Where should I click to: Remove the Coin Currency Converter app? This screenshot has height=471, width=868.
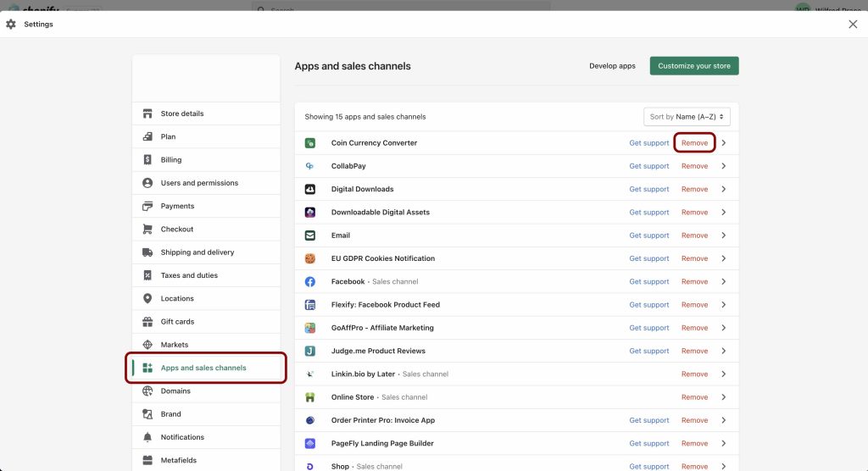[x=695, y=143]
